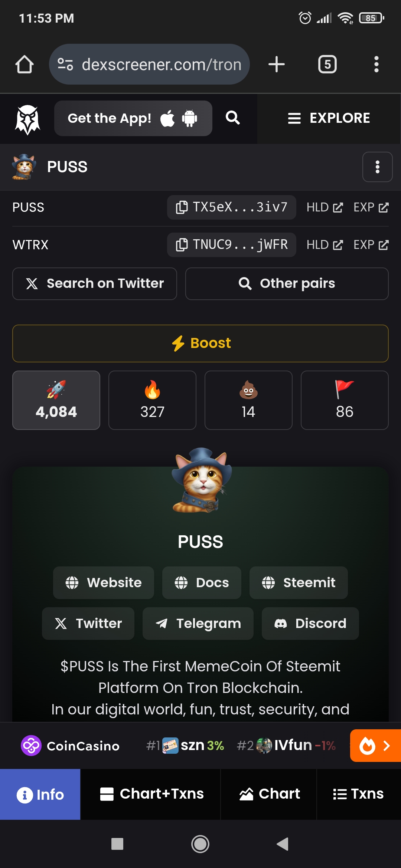401x868 pixels.
Task: Vote with the rocket reaction 4,084
Action: (x=56, y=400)
